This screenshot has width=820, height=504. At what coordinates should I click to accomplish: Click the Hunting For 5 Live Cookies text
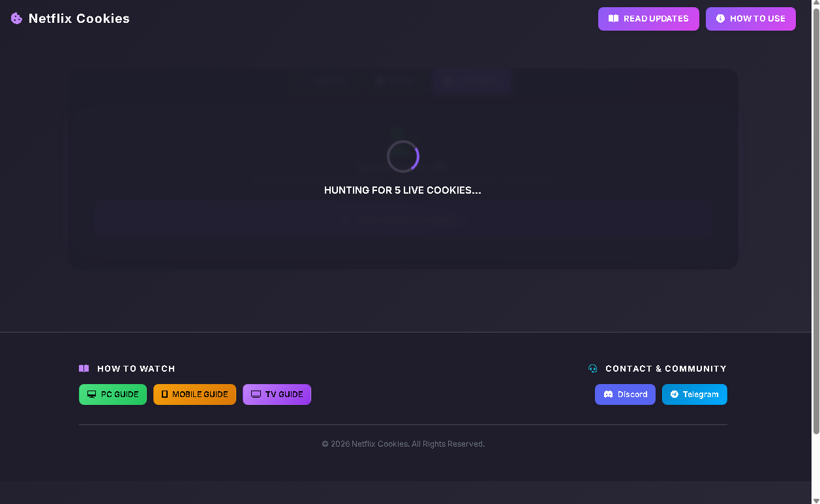click(x=402, y=190)
